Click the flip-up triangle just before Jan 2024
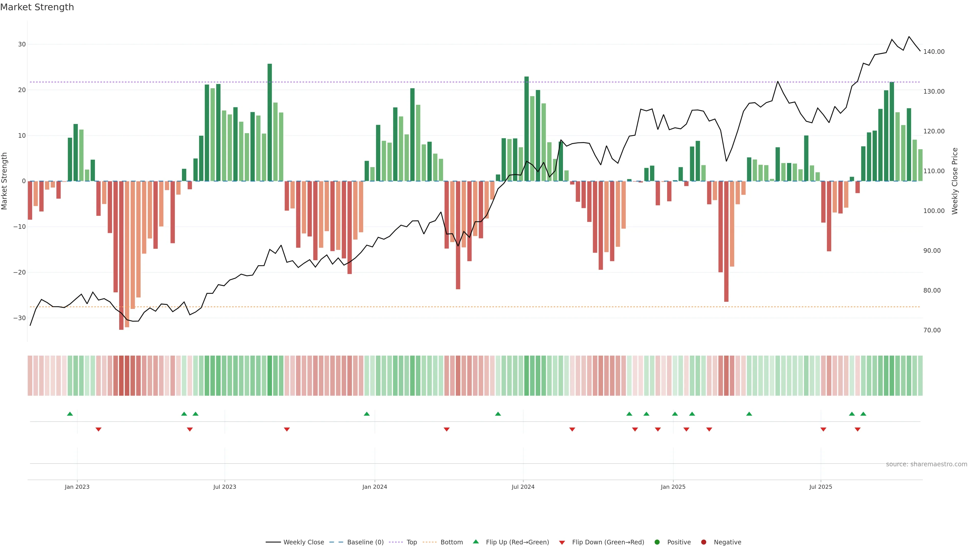Viewport: 980px width, 551px height. point(367,414)
